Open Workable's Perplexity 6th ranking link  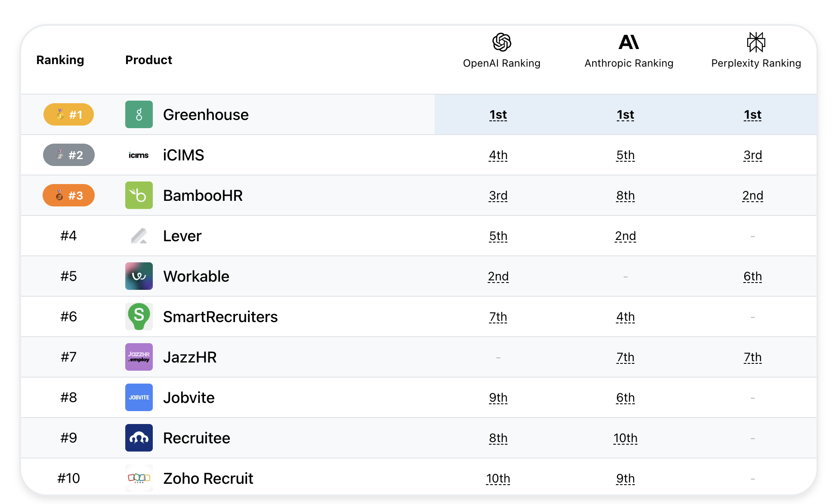(753, 277)
